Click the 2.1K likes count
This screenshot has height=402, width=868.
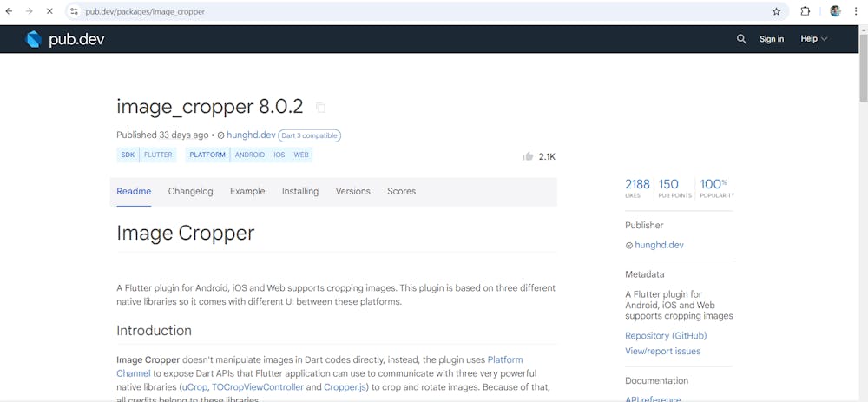click(547, 156)
